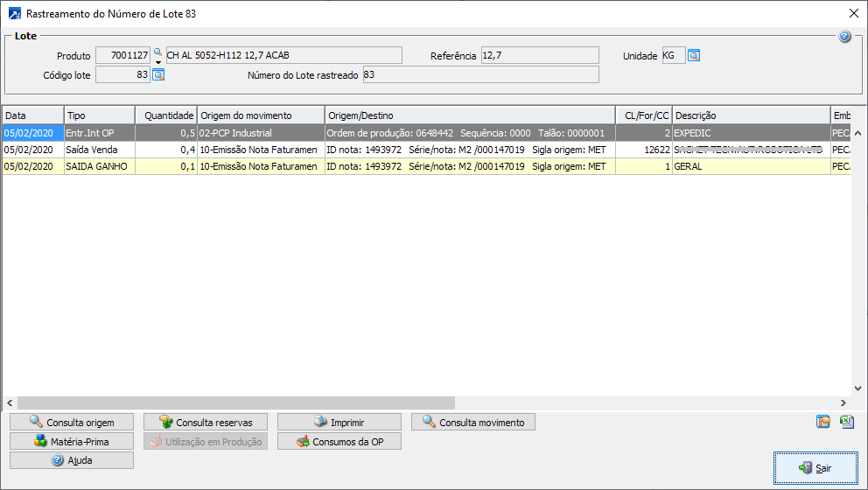Screen dimensions: 868x490
Task: Click the Consulta origem button
Action: click(x=72, y=422)
